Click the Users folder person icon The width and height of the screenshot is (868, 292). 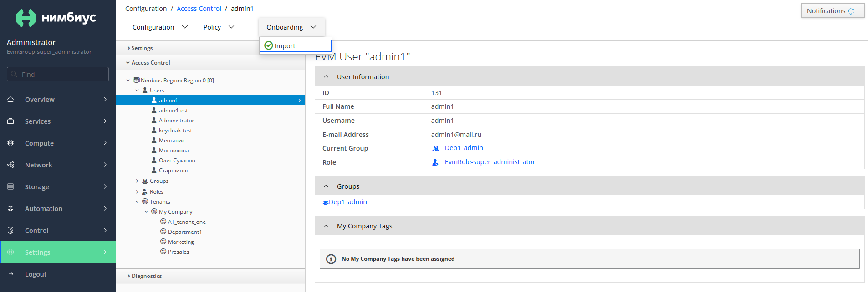[x=145, y=90]
